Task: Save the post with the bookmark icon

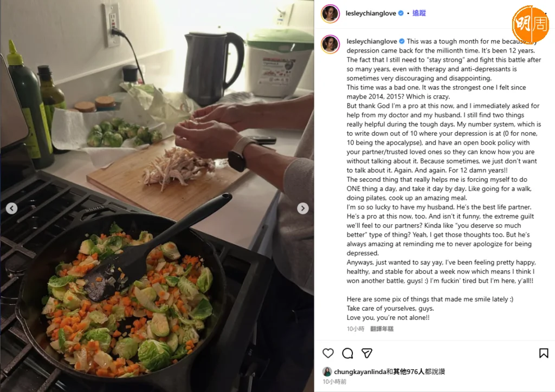Action: click(x=544, y=353)
